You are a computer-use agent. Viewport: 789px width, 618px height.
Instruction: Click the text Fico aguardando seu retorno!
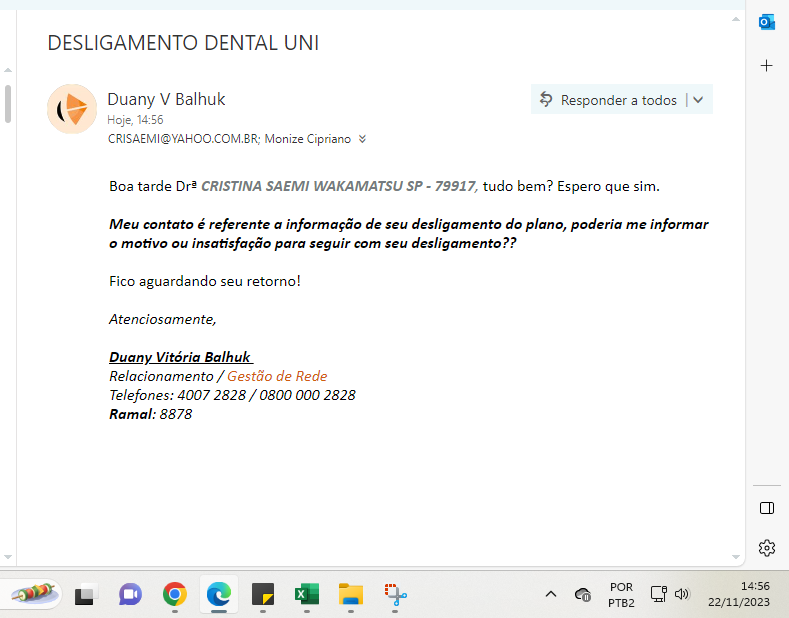(205, 281)
